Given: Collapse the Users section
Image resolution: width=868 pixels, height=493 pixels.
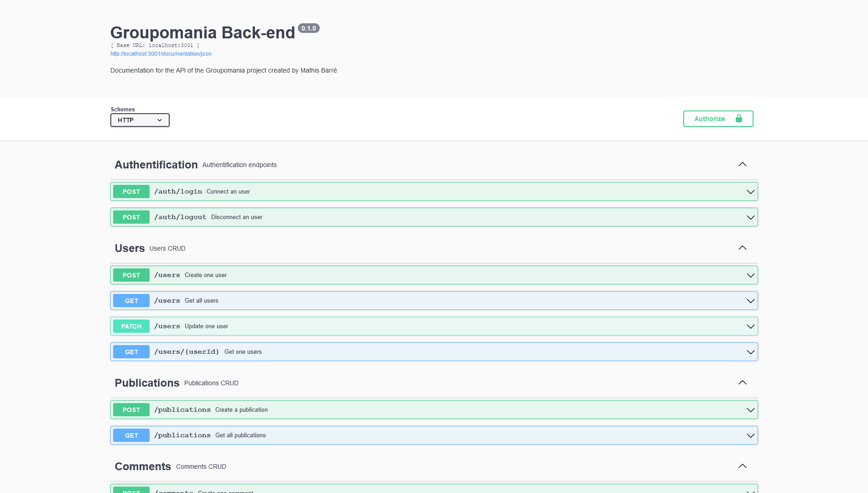Looking at the screenshot, I should 743,248.
